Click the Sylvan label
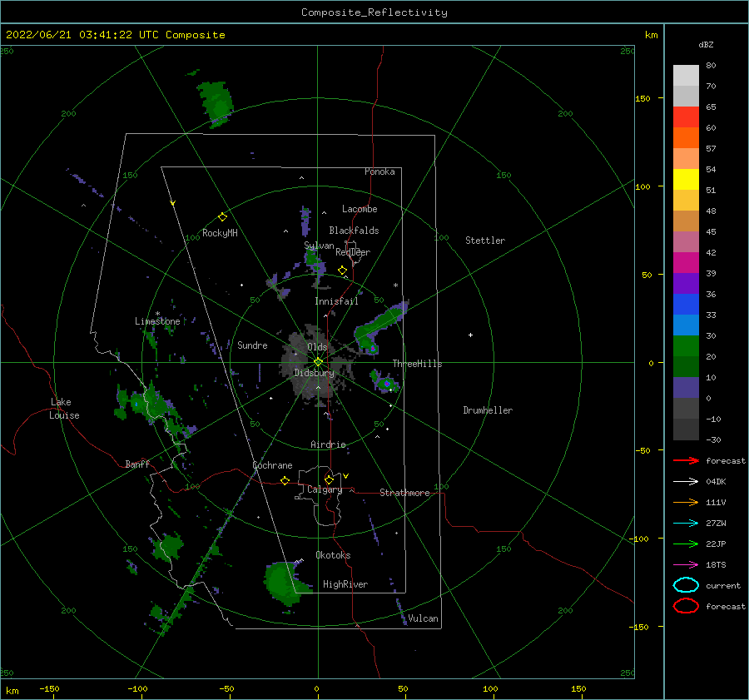This screenshot has height=700, width=749. 319,246
